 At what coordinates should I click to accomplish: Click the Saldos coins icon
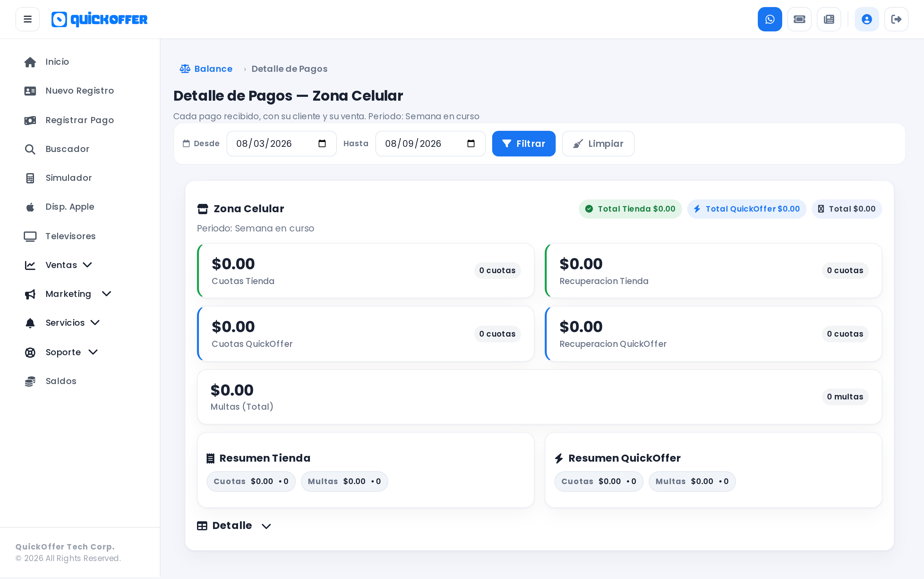coord(30,382)
